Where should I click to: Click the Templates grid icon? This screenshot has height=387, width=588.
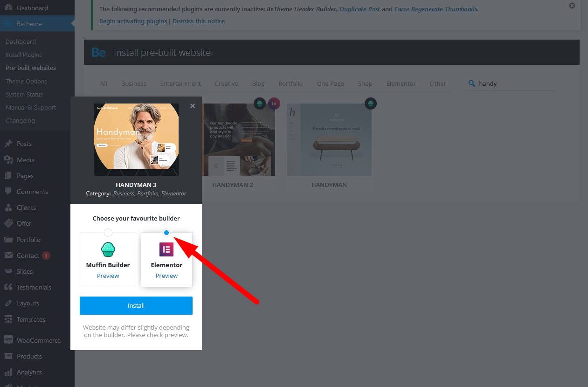tap(8, 319)
